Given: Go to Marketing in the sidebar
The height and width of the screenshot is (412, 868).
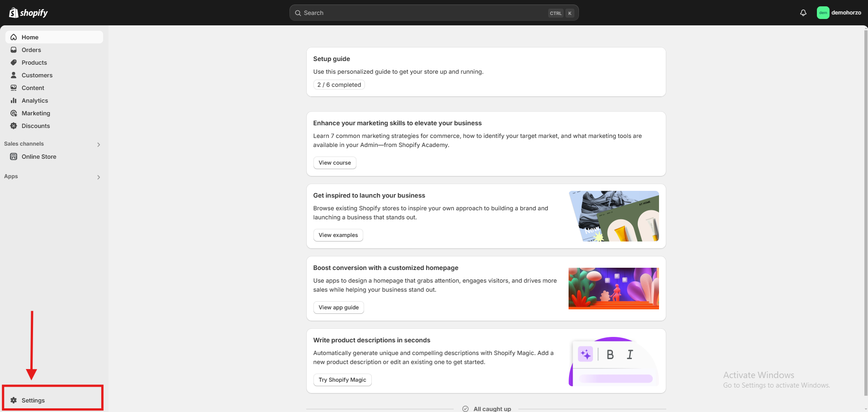Looking at the screenshot, I should 36,113.
